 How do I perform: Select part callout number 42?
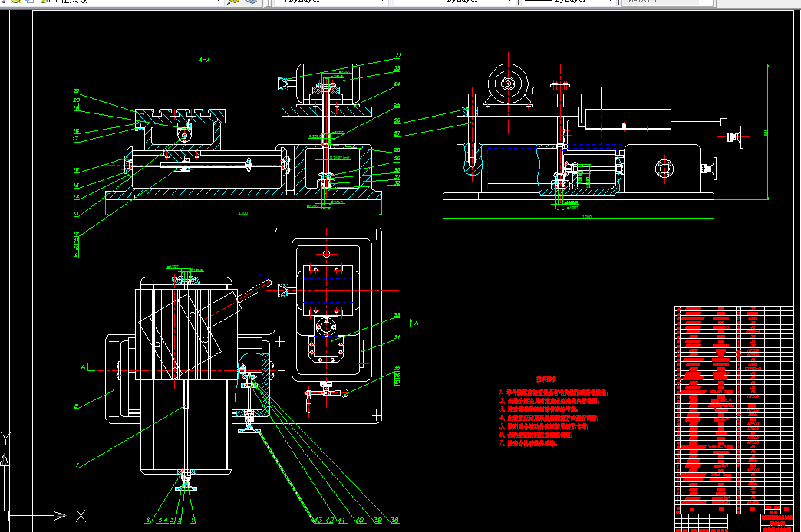(x=329, y=521)
